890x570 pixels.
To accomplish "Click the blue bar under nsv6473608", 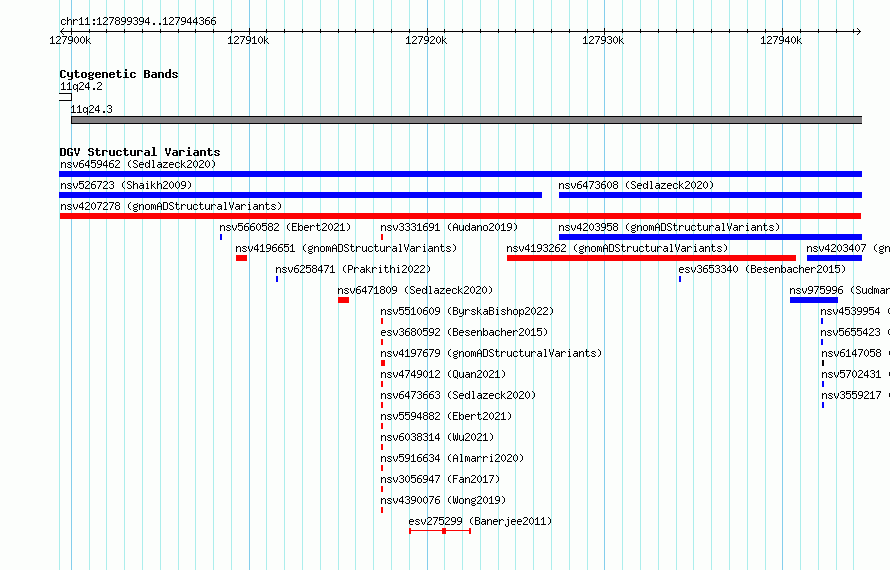I will pos(710,195).
